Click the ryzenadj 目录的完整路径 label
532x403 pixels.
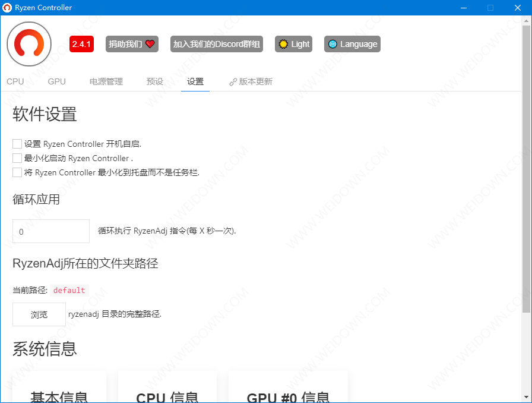[x=115, y=314]
